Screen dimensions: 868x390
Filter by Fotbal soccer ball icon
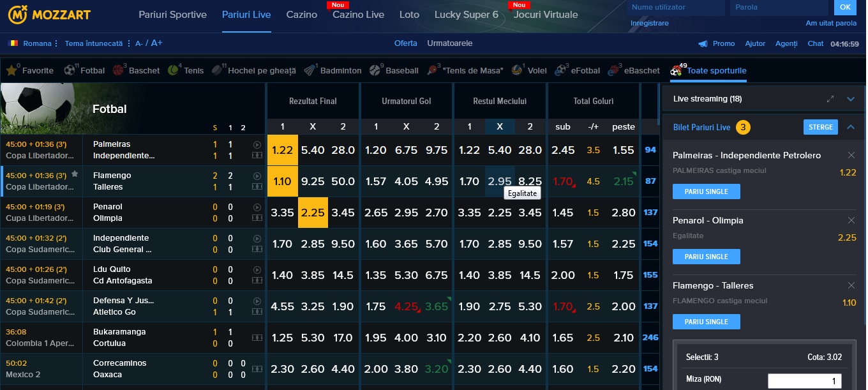[x=70, y=70]
